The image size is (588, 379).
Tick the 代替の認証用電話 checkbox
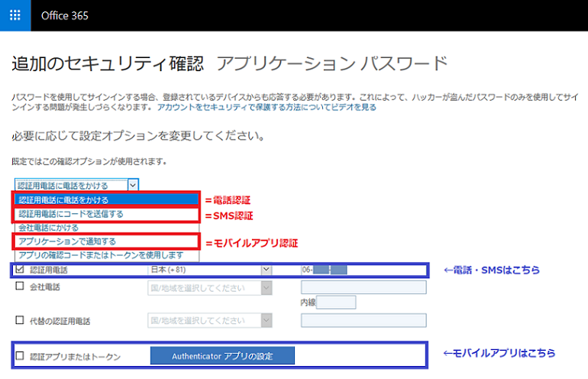20,320
